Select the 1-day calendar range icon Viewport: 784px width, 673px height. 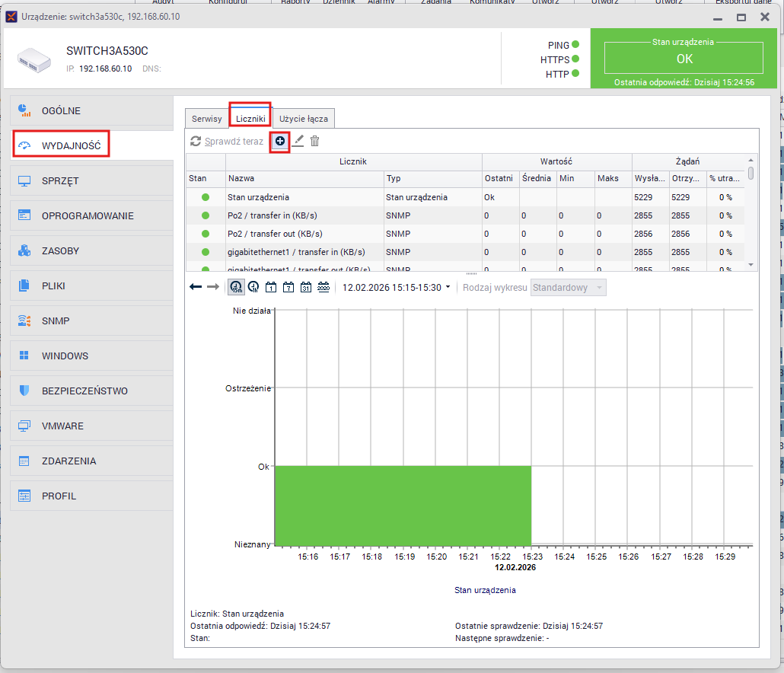coord(271,287)
